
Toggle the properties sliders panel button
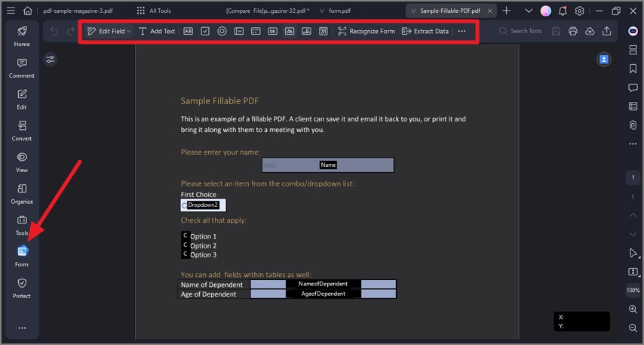click(50, 60)
